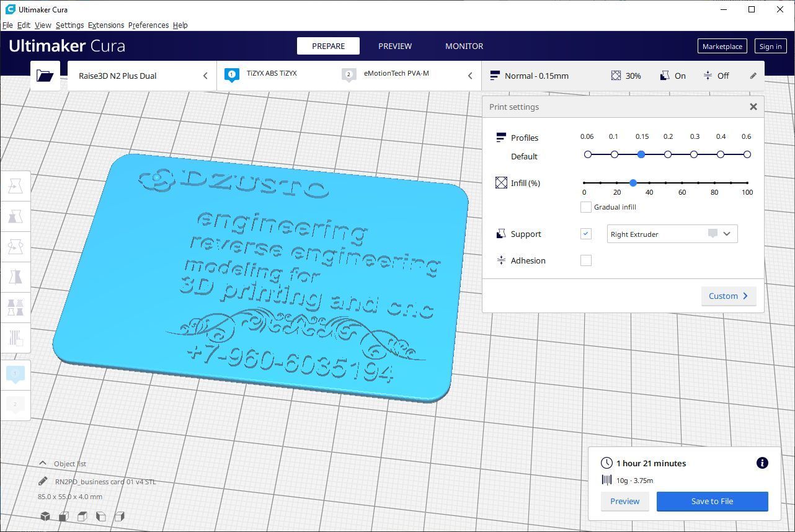The height and width of the screenshot is (532, 795).
Task: Select the Scale tool
Action: (16, 216)
